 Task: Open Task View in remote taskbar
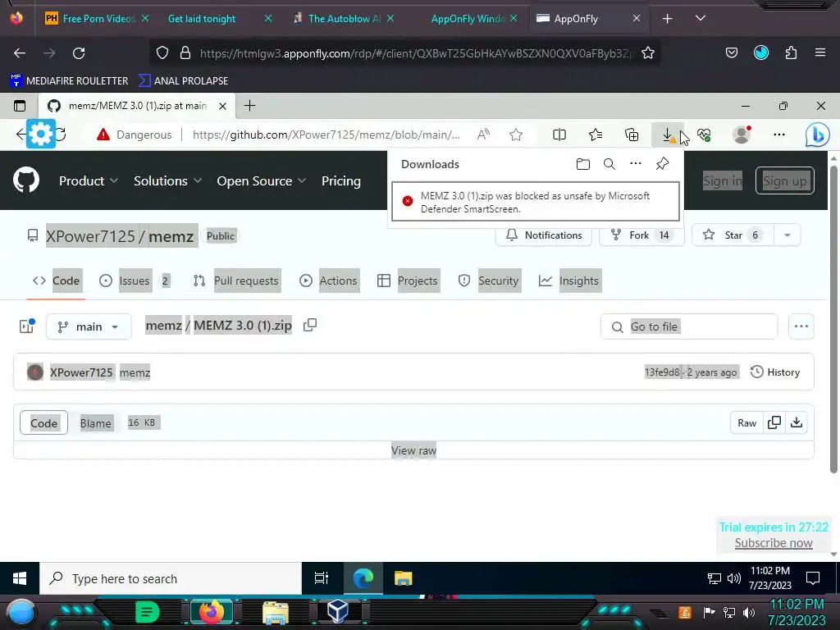(322, 578)
